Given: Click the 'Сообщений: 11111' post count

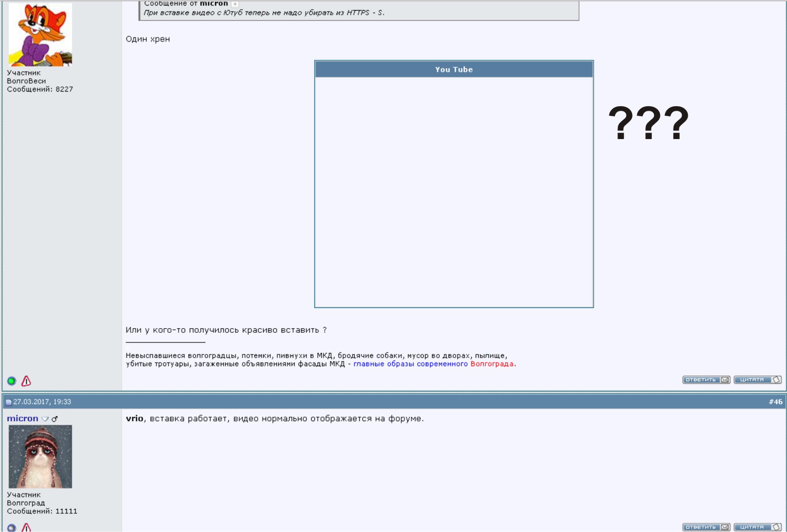Looking at the screenshot, I should click(42, 511).
